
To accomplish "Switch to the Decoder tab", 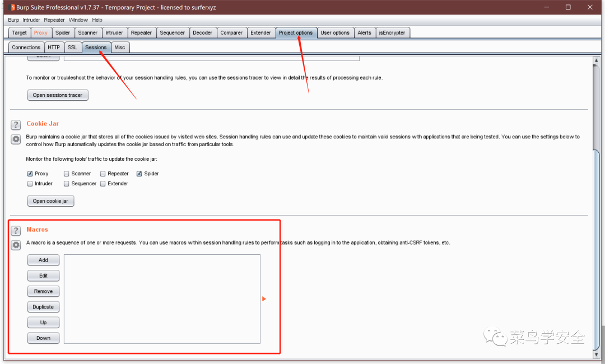I will (x=203, y=33).
